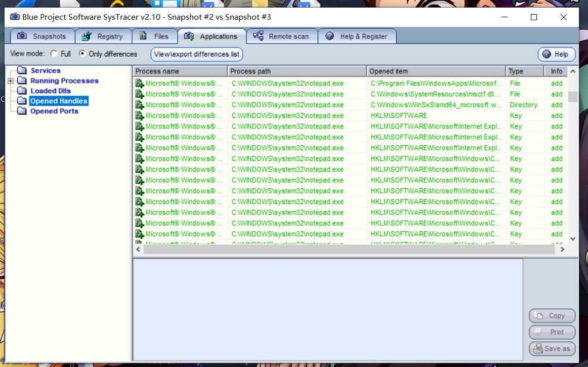Screen dimensions: 588x367
Task: Click the details text area below list
Action: coord(328,310)
